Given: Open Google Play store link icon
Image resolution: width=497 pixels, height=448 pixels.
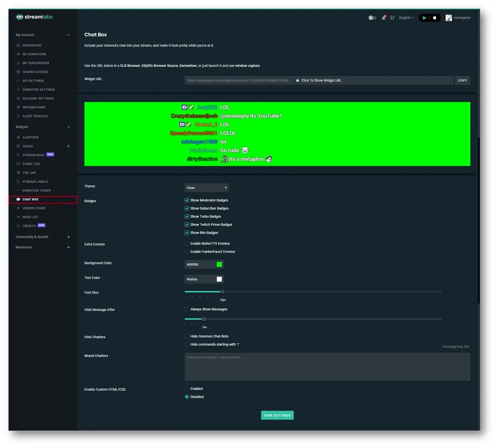Looking at the screenshot, I should [424, 18].
